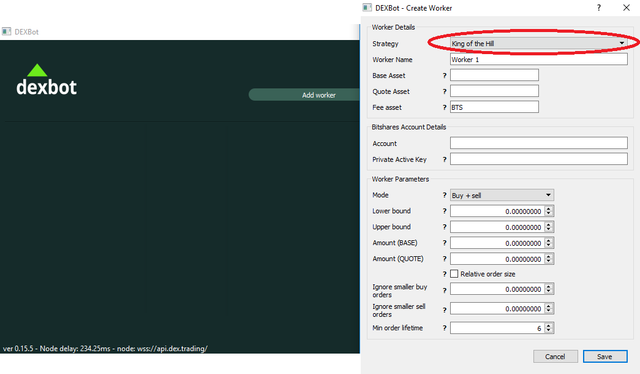Click the title bar help question mark button
Viewport: 640px width, 374px height.
[599, 8]
